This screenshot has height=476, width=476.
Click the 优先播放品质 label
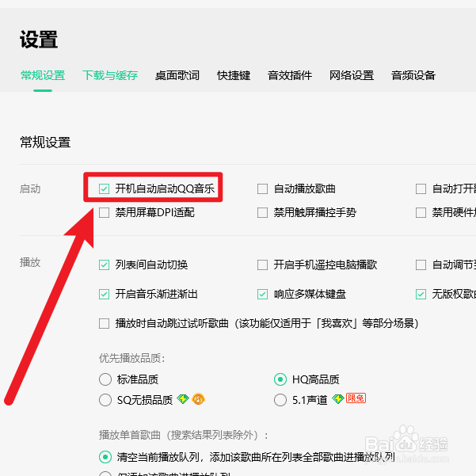pyautogui.click(x=131, y=358)
